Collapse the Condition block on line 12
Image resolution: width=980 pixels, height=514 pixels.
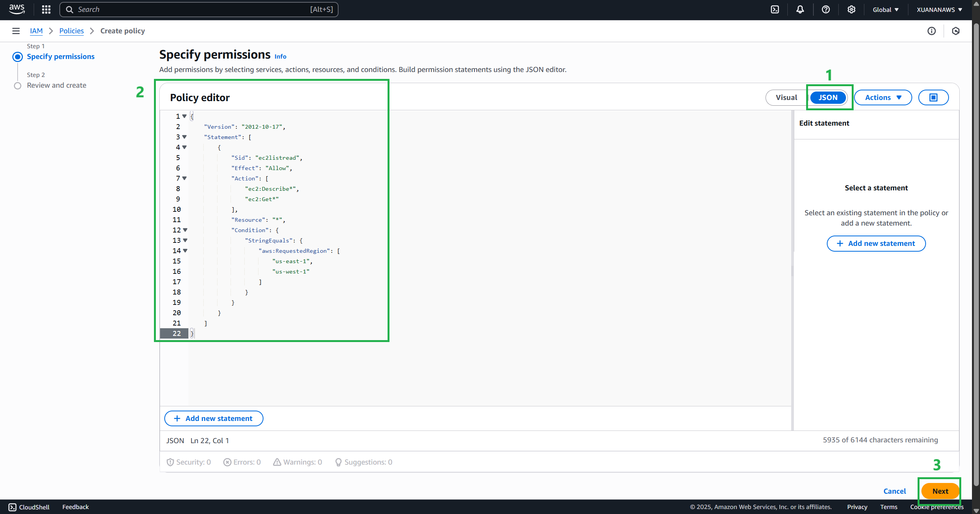[x=185, y=230]
